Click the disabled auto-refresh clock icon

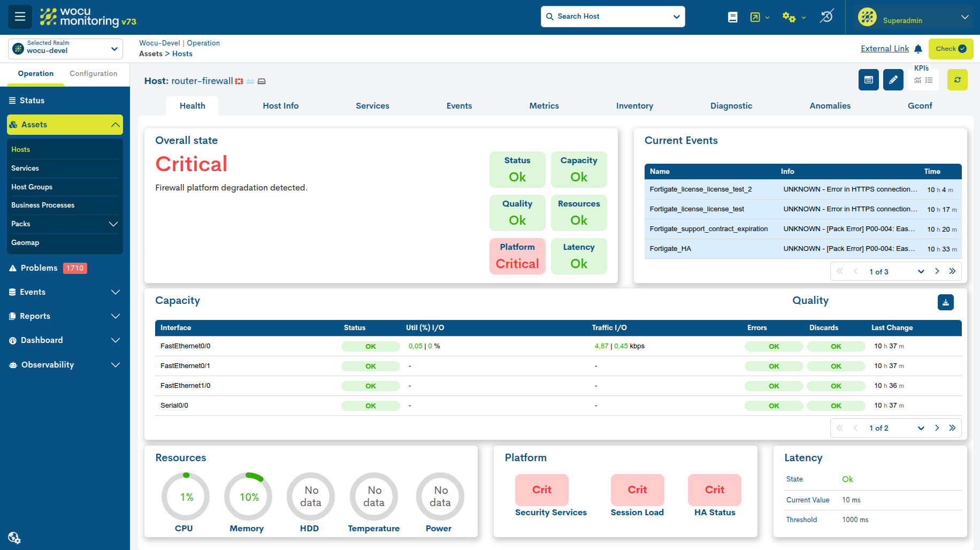tap(826, 17)
